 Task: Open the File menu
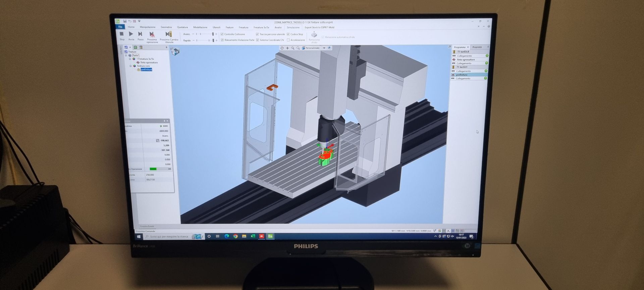tap(120, 27)
